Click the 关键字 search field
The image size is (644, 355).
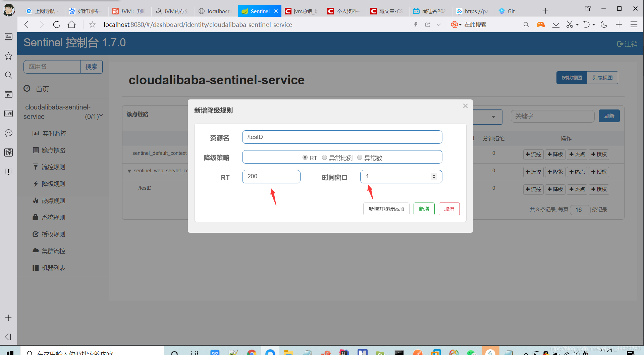click(552, 116)
